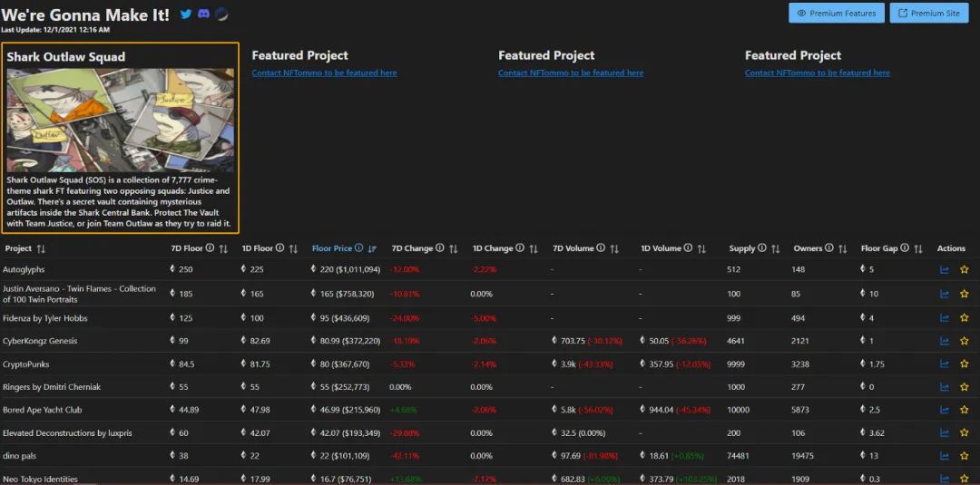Sort by 1D Volume column arrows
The image size is (980, 485).
coord(701,249)
